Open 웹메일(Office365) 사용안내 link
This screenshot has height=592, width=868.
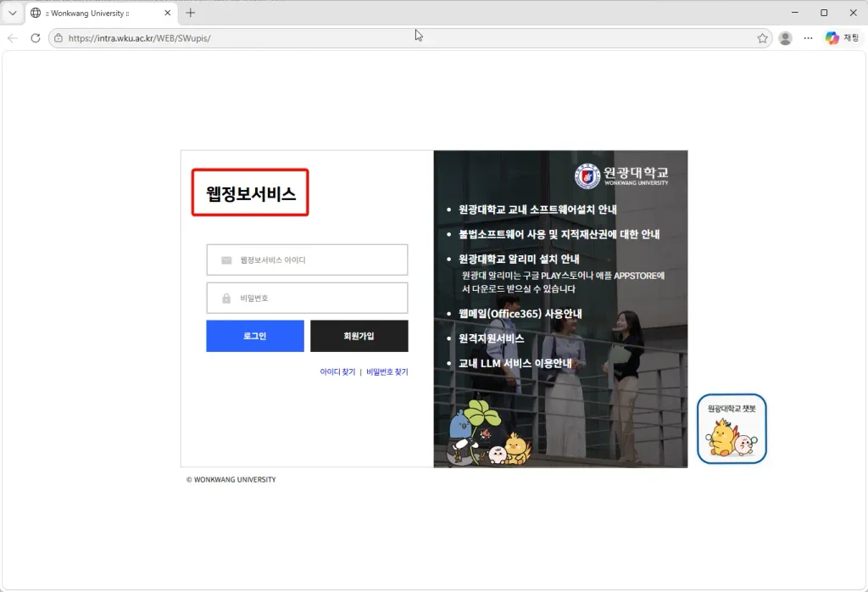click(x=520, y=314)
